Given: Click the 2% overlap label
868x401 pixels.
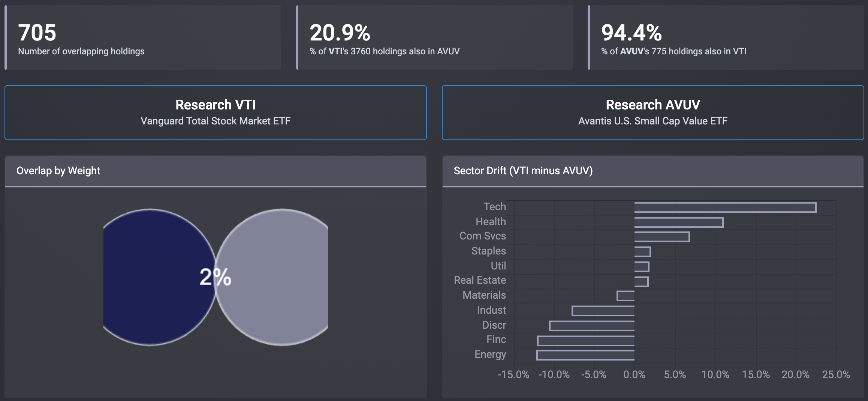Looking at the screenshot, I should (215, 277).
